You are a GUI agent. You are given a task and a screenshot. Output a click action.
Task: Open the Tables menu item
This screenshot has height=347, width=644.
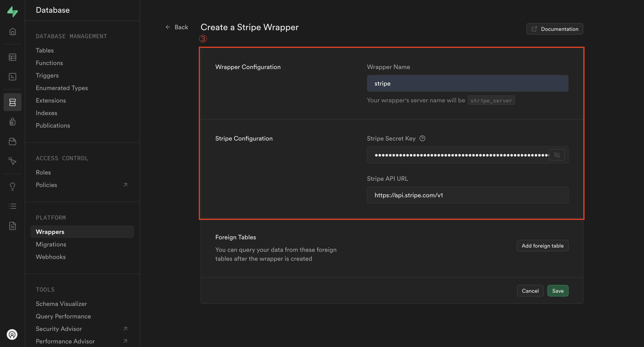(45, 50)
